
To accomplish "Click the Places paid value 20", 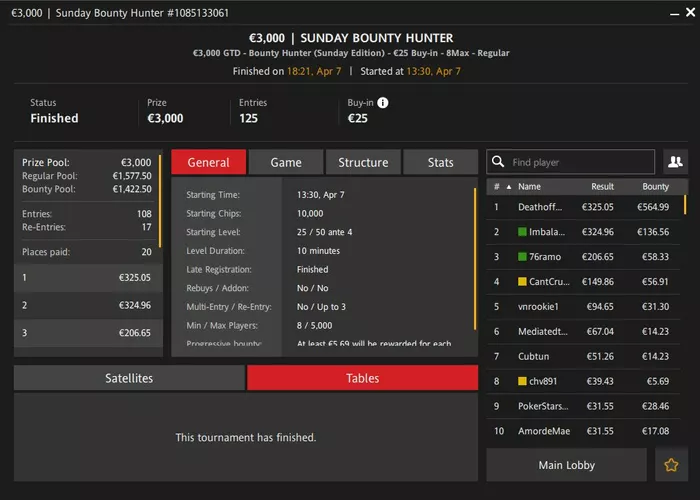I will coord(146,252).
